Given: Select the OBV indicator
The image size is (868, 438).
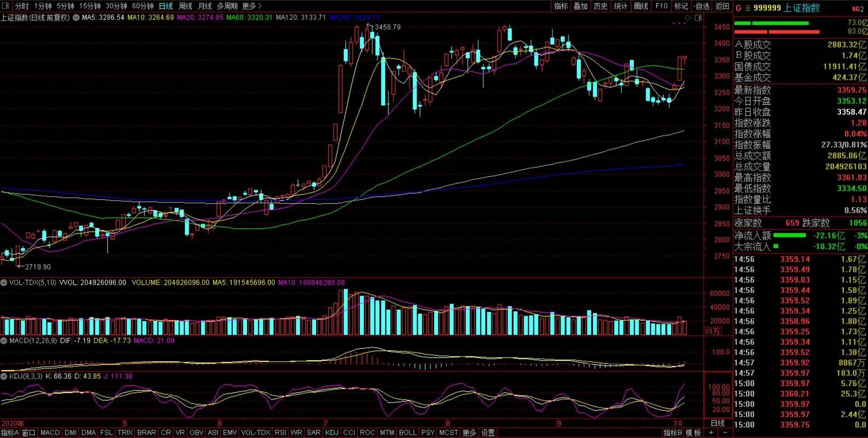Looking at the screenshot, I should pos(197,433).
